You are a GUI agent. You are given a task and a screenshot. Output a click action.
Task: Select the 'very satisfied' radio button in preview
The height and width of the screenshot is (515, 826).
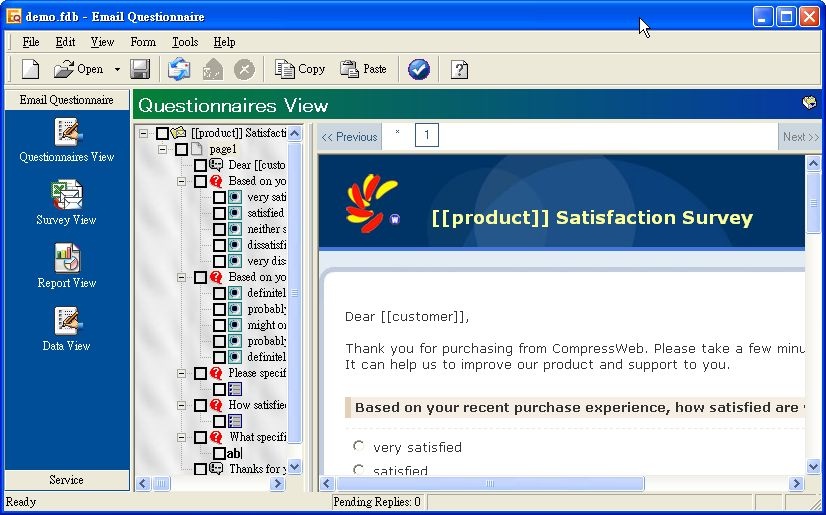(359, 447)
